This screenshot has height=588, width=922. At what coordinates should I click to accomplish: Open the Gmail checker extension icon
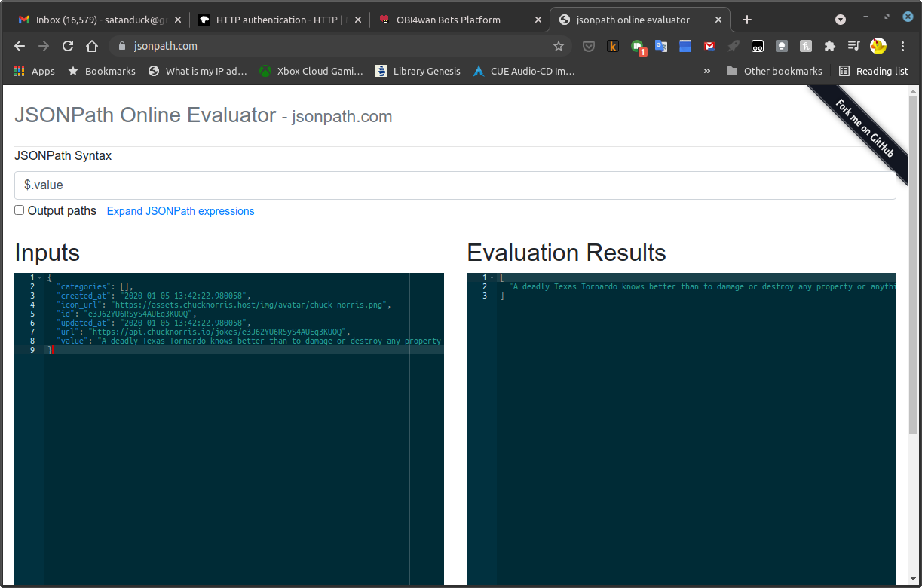point(709,46)
